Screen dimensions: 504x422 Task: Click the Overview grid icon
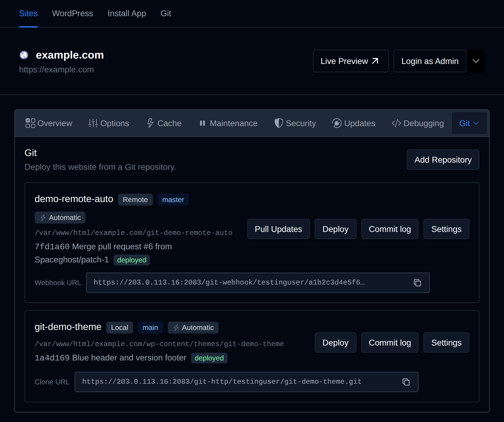pyautogui.click(x=30, y=123)
